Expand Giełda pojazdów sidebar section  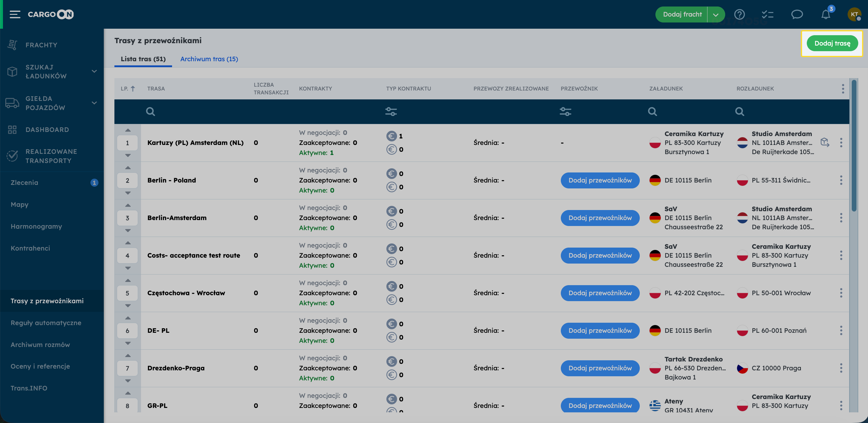[94, 103]
